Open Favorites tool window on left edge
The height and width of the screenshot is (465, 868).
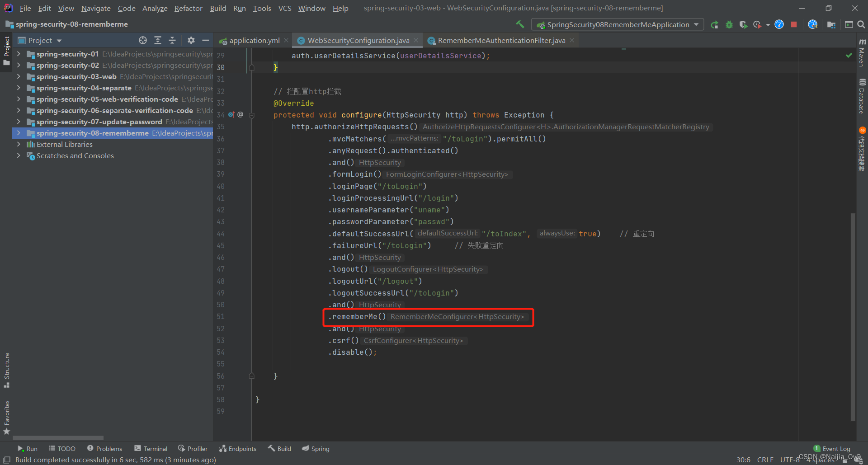coord(7,417)
